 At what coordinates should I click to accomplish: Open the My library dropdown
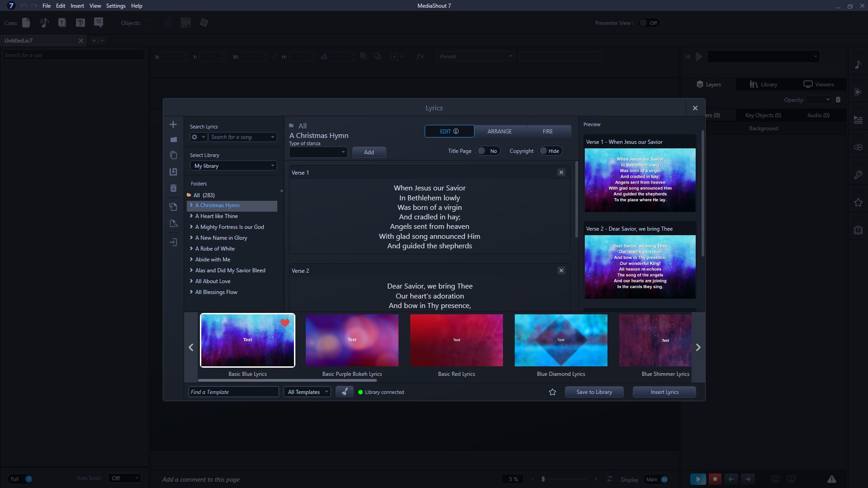tap(233, 166)
